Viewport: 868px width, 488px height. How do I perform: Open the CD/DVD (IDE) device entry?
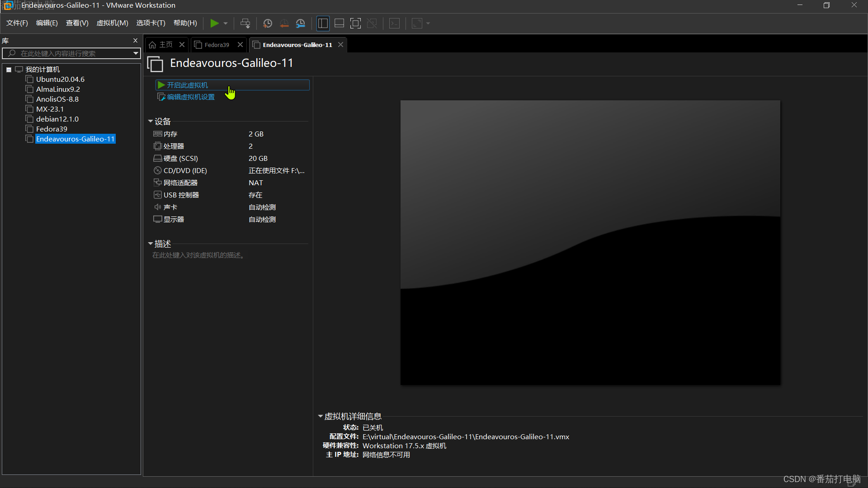point(180,171)
